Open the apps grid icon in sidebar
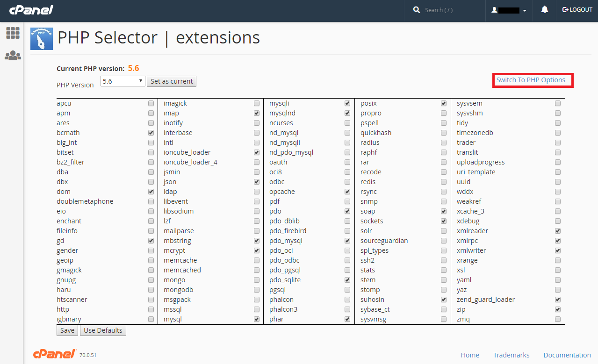Viewport: 598px width, 364px height. [13, 33]
